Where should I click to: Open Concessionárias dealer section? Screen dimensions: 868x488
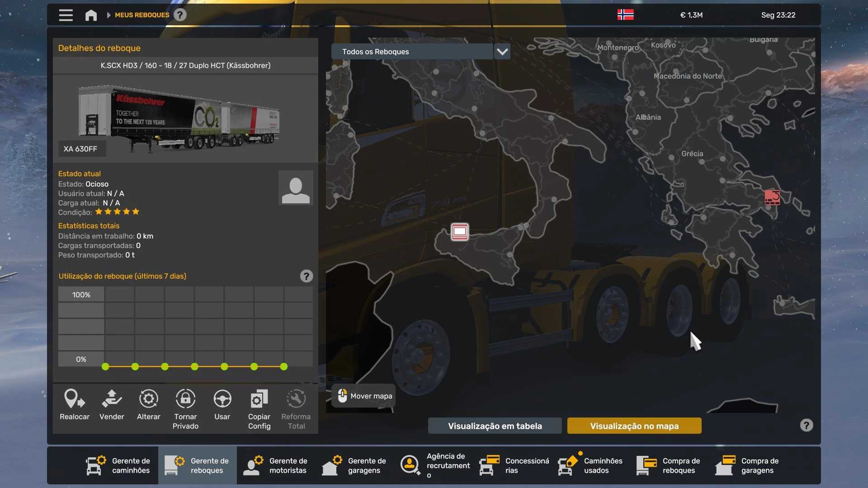(514, 465)
